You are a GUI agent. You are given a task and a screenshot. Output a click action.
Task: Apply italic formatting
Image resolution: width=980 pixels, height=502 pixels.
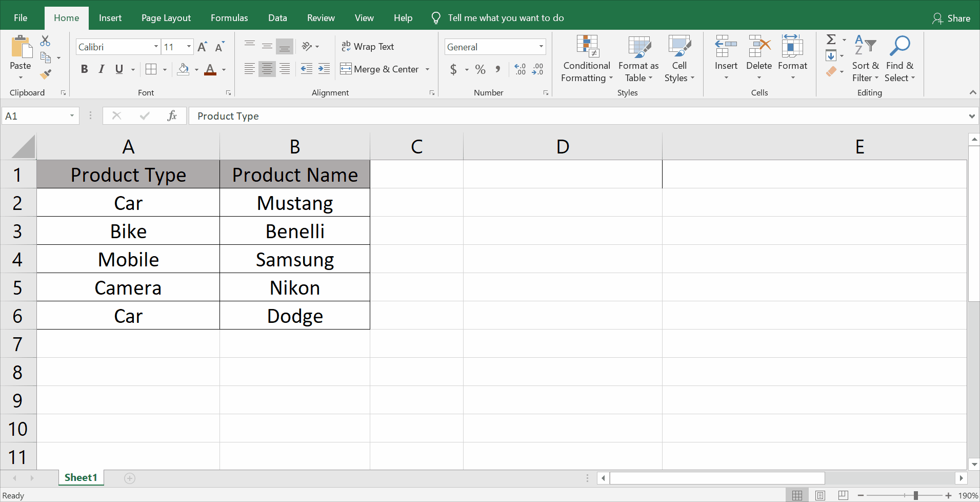(101, 69)
